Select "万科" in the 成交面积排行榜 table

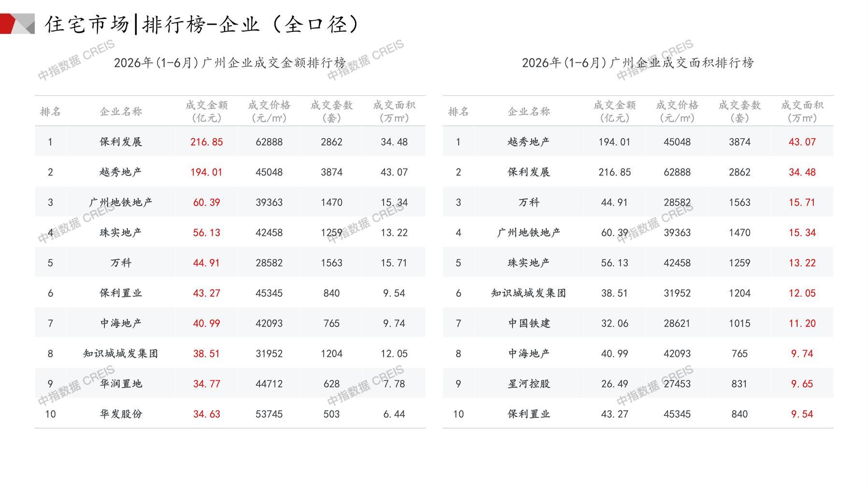click(x=529, y=202)
